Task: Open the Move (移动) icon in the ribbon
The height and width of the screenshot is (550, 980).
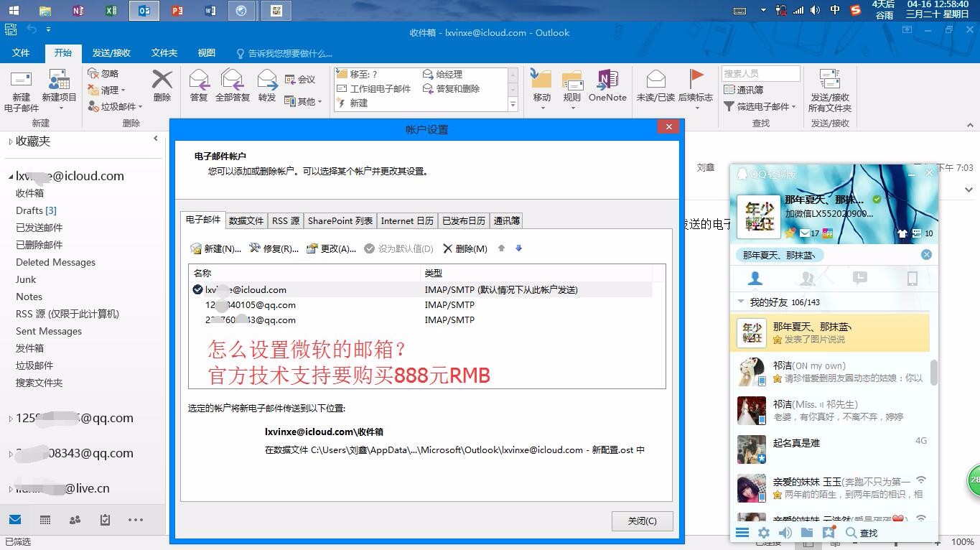Action: pyautogui.click(x=541, y=84)
